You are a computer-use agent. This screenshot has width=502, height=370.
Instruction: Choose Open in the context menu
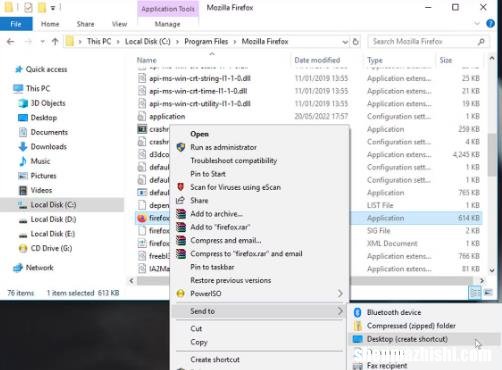[x=199, y=134]
